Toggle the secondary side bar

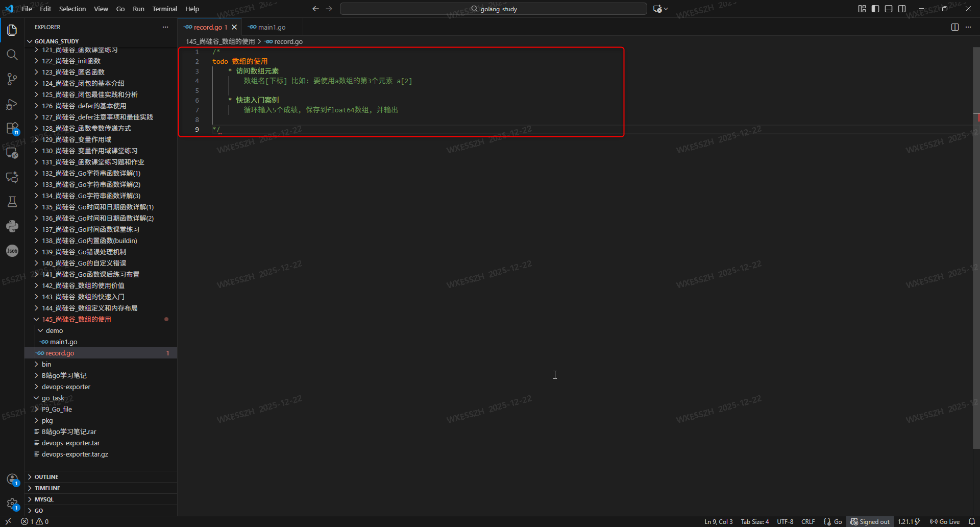coord(902,9)
